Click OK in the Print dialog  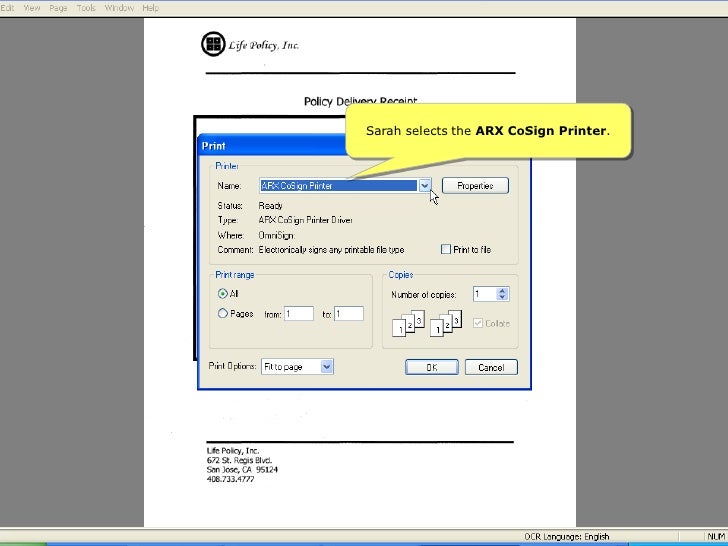tap(432, 367)
